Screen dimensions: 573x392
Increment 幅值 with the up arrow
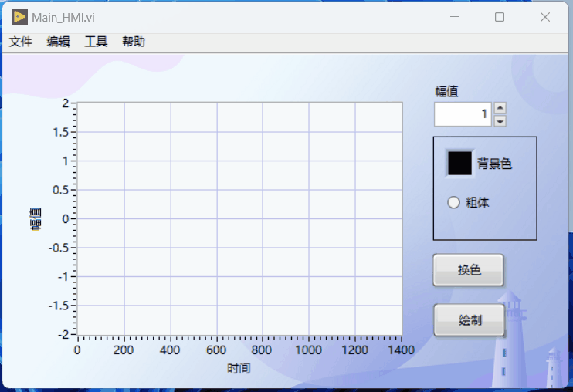click(x=500, y=108)
